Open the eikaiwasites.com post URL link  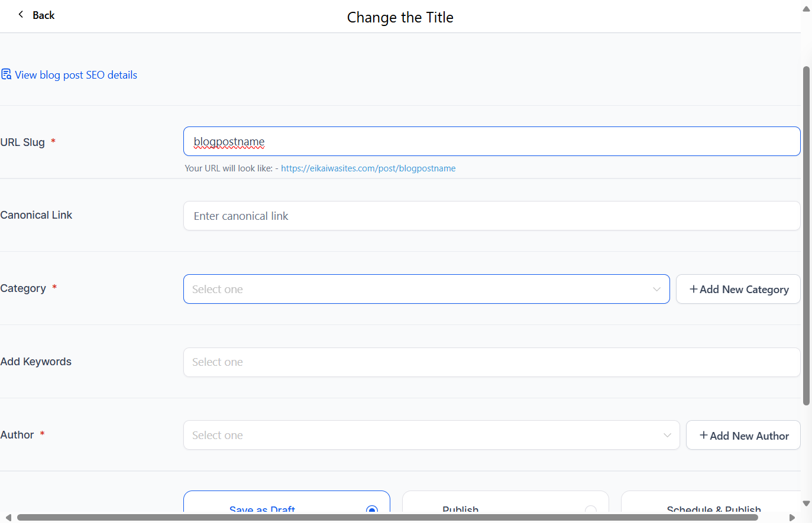click(x=368, y=168)
